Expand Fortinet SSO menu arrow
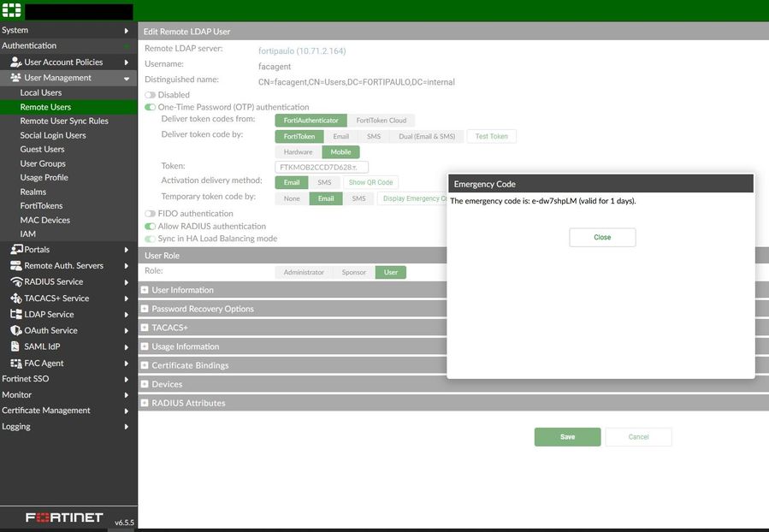 [127, 379]
